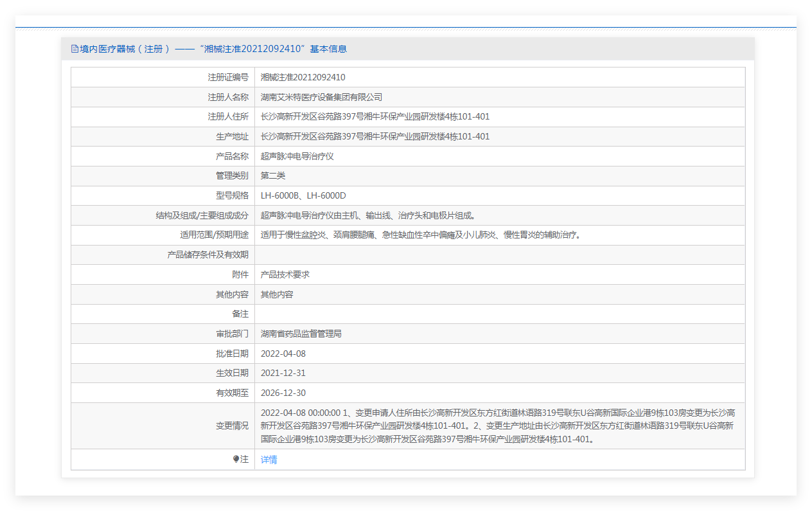This screenshot has height=511, width=812.
Task: Select registration number 湘械注准20212092410 value
Action: (x=303, y=77)
